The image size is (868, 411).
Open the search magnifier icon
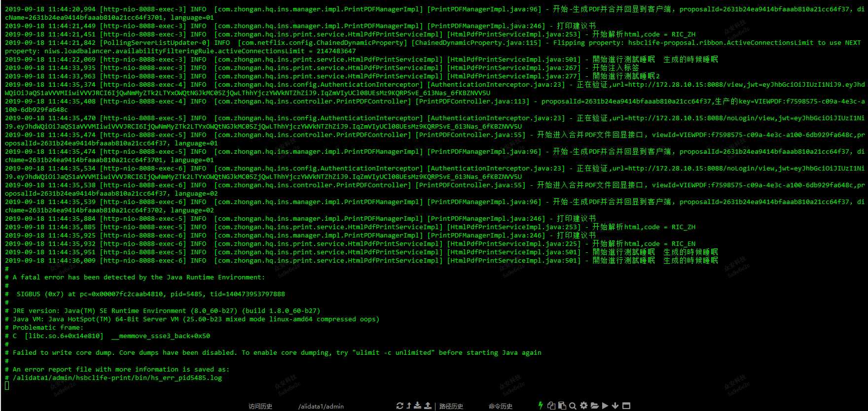(573, 406)
